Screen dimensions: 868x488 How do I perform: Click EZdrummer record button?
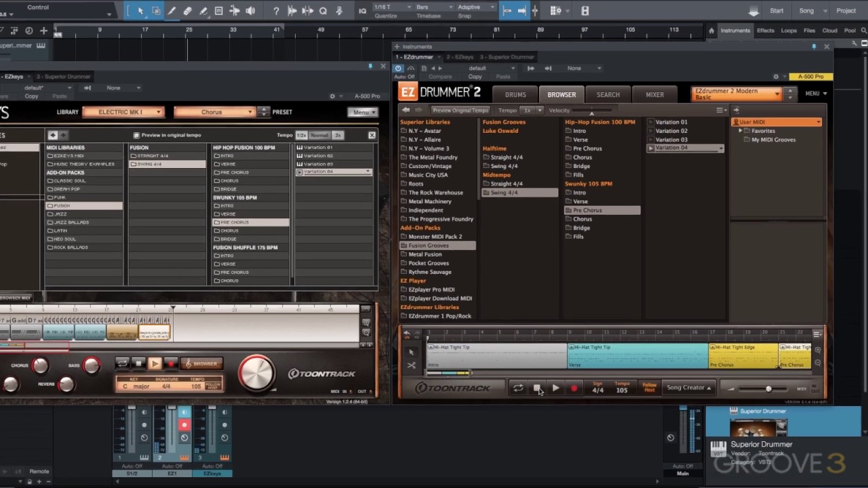pos(574,388)
